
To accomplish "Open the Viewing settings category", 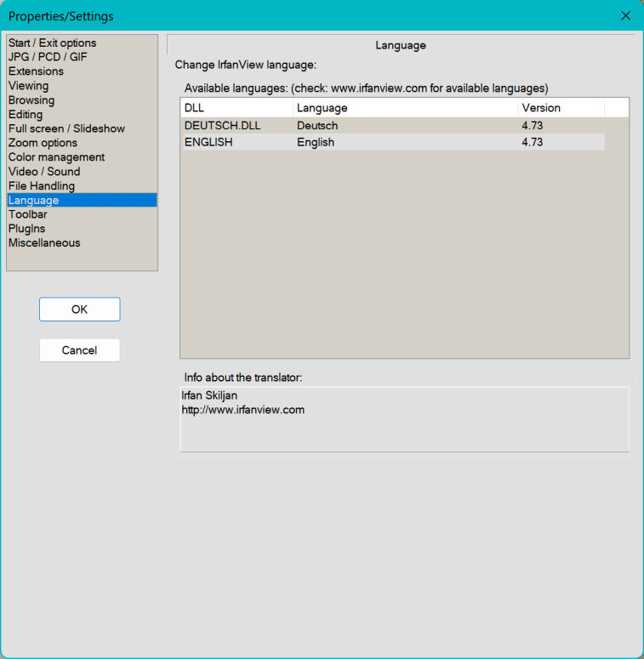I will pos(28,86).
